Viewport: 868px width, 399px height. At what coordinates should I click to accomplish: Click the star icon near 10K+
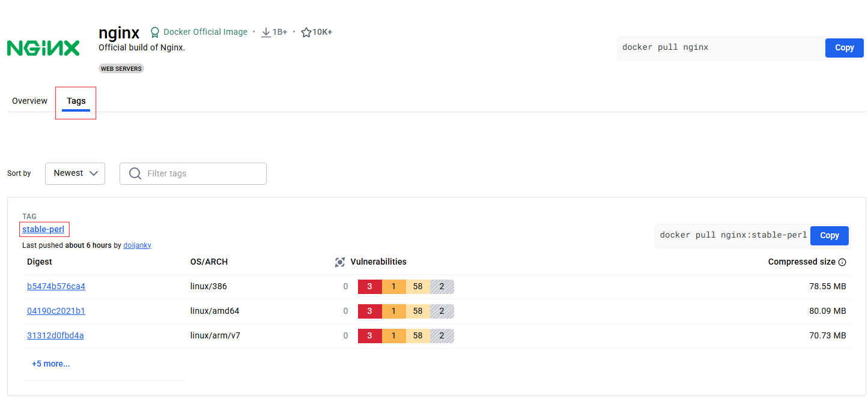[x=306, y=32]
